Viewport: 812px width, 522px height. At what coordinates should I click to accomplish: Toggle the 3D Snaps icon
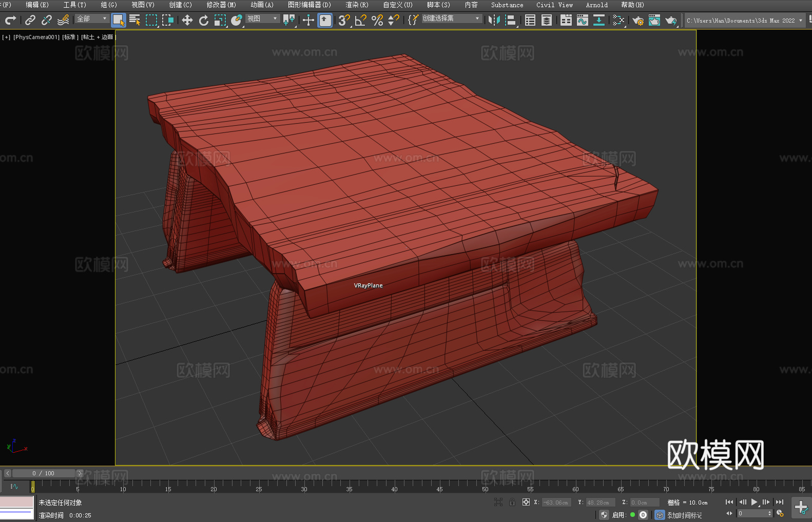point(344,20)
